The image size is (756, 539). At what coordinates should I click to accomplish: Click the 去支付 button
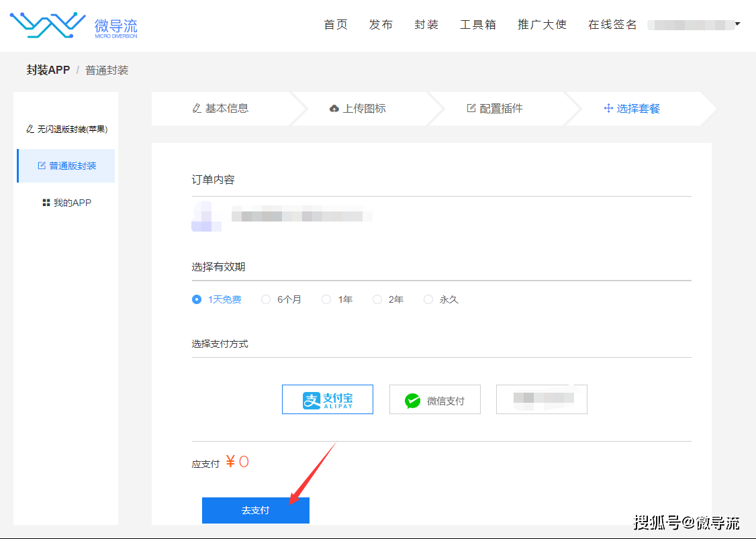256,510
